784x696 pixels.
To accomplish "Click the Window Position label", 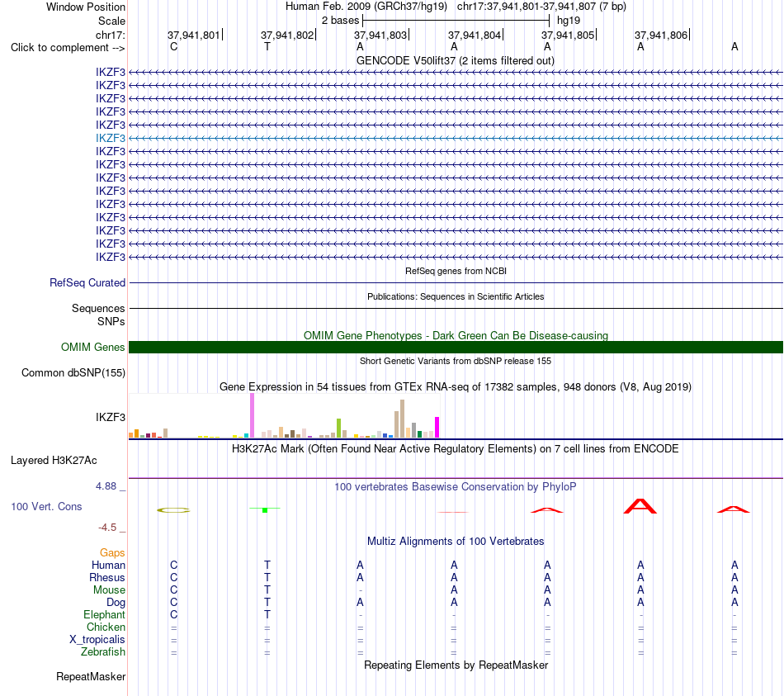I will tap(86, 7).
